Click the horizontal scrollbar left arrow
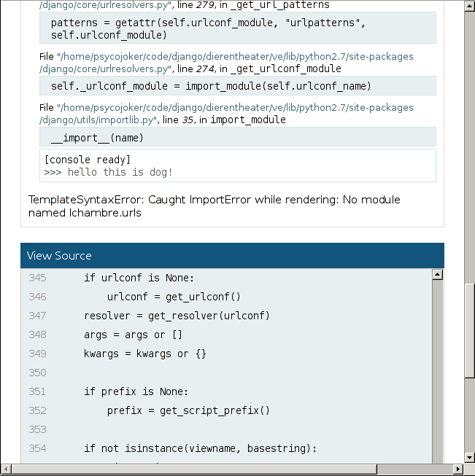The height and width of the screenshot is (476, 475). pyautogui.click(x=6, y=469)
